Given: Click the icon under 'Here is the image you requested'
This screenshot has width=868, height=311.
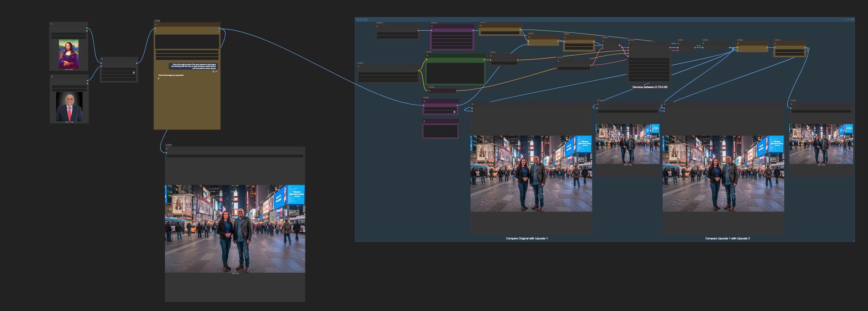Looking at the screenshot, I should coord(159,79).
